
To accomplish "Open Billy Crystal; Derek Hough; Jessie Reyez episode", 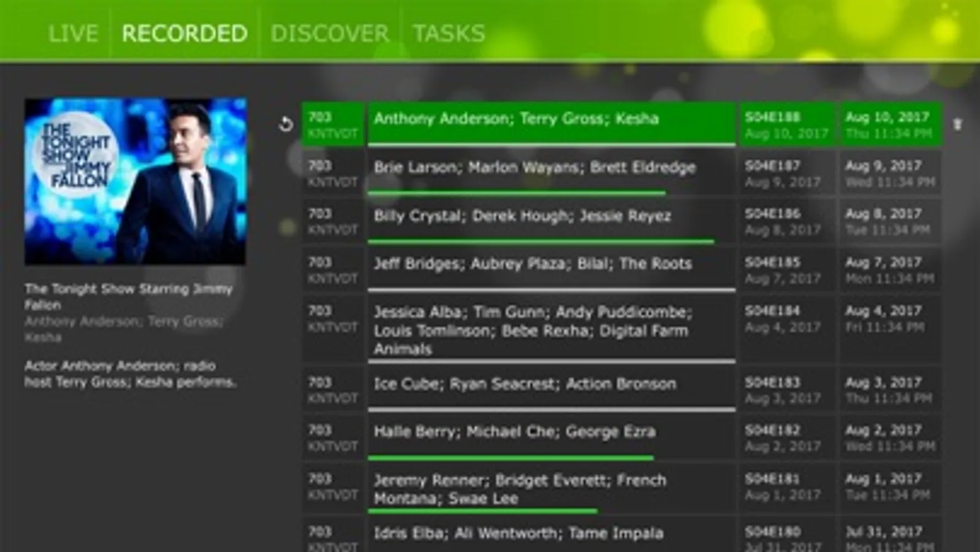I will pyautogui.click(x=552, y=221).
